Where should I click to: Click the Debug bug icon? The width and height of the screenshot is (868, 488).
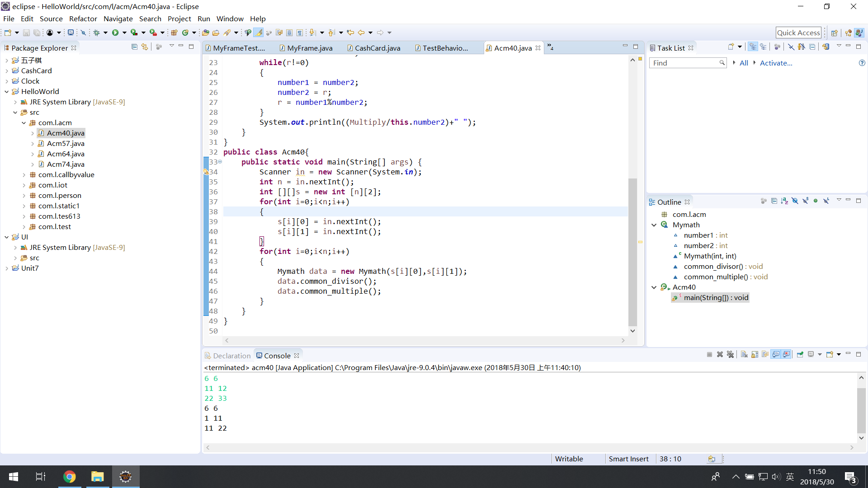tap(96, 33)
